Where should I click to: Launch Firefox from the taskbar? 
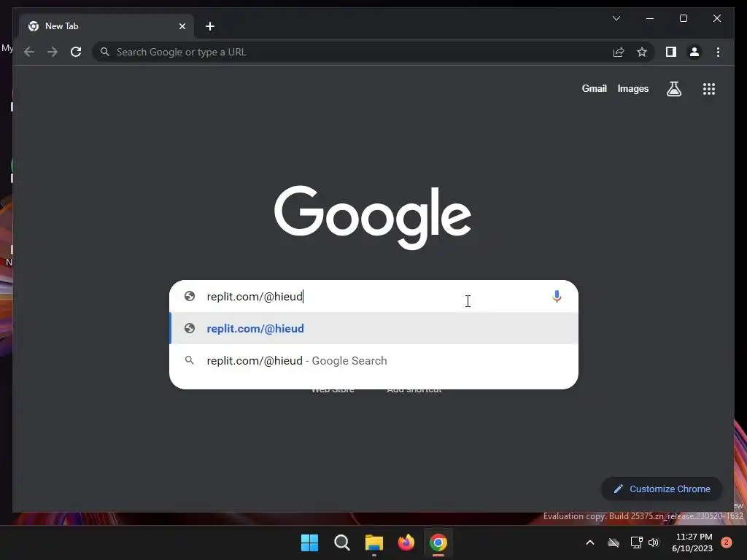(406, 542)
